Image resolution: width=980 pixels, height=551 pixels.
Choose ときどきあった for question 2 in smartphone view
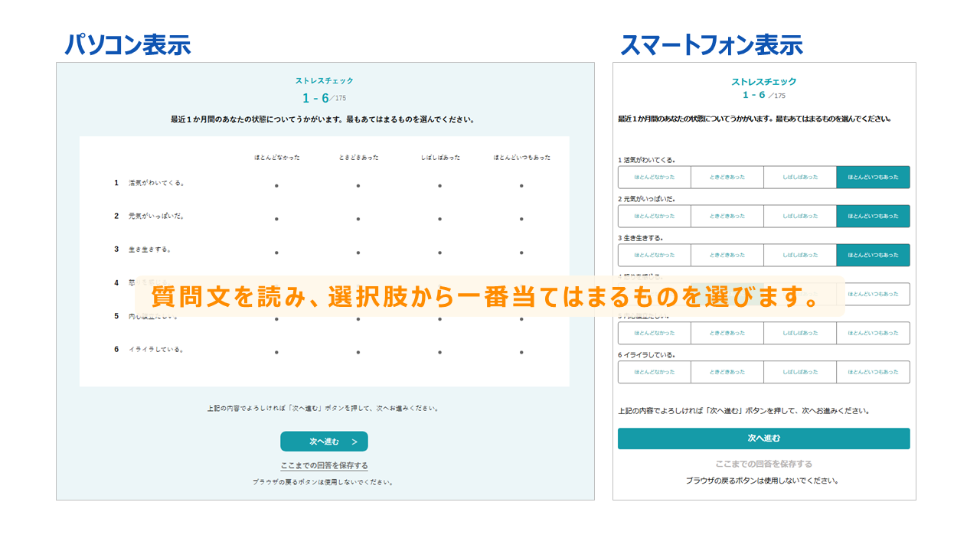click(x=727, y=216)
